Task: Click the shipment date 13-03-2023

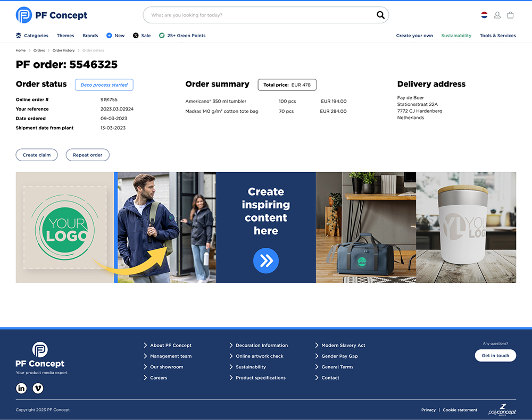Action: (113, 128)
